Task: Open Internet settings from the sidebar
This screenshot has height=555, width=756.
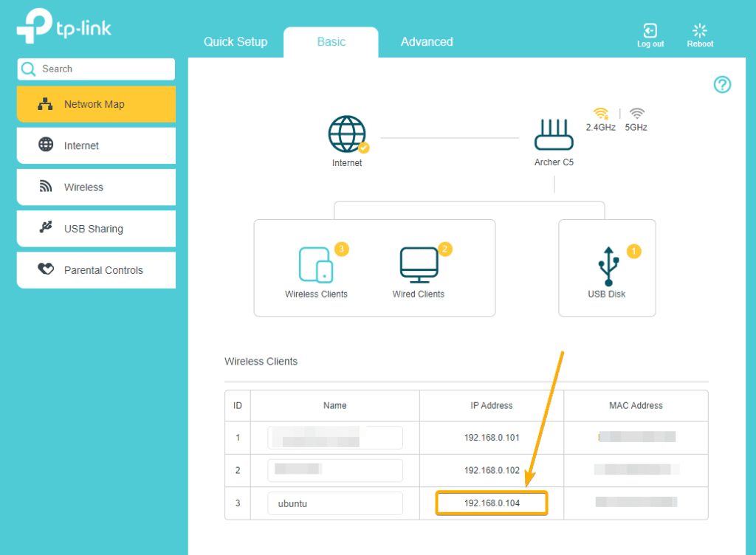Action: [x=96, y=145]
